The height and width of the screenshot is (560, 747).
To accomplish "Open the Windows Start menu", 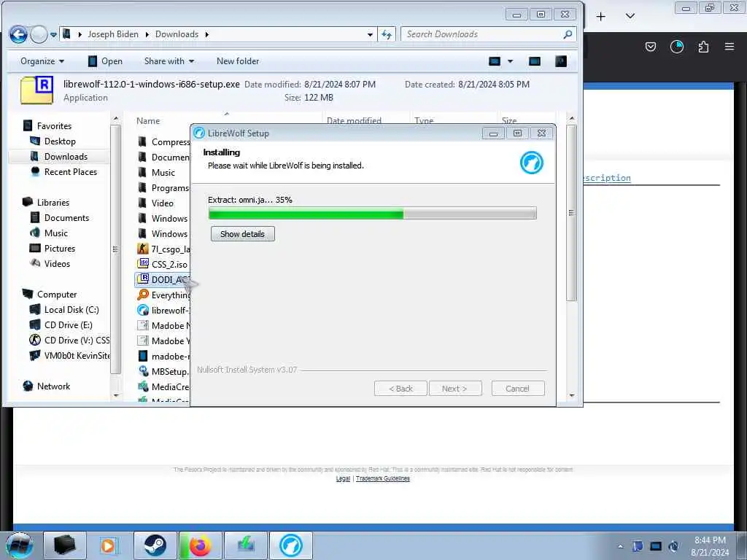I will pos(19,545).
